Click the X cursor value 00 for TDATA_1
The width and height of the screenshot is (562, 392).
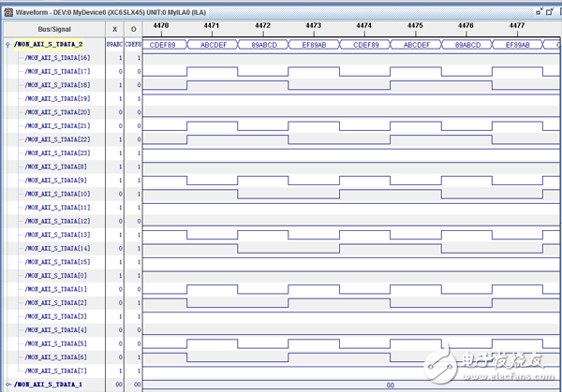pos(119,385)
